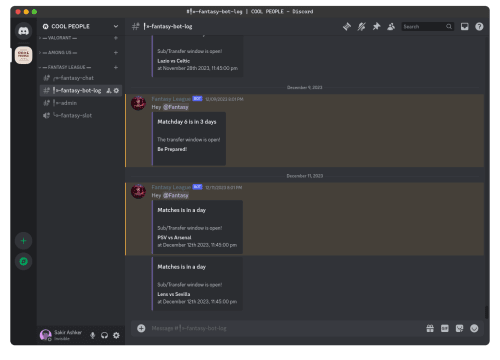
Task: Click @Fantasy mention in 12/09 message
Action: [176, 107]
